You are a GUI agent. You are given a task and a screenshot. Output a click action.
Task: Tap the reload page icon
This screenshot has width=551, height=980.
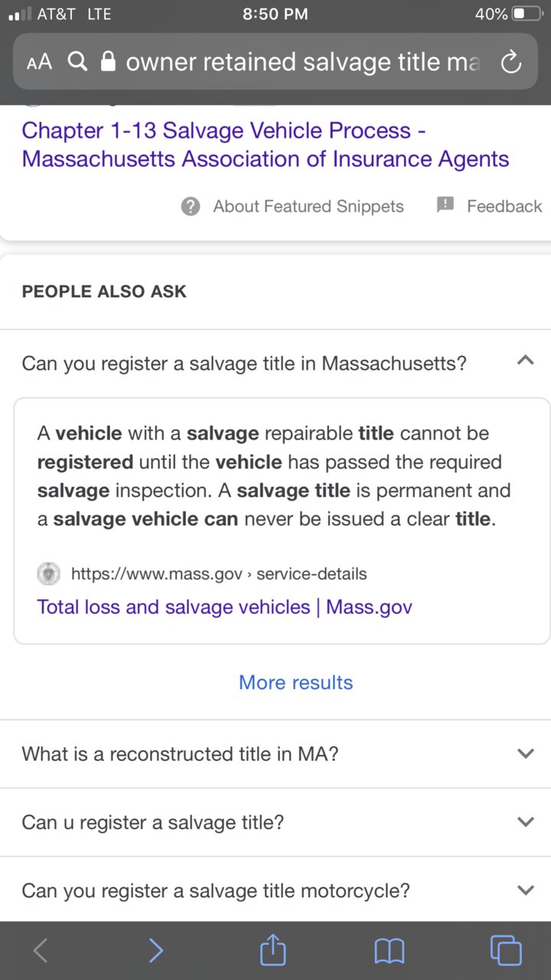[510, 62]
